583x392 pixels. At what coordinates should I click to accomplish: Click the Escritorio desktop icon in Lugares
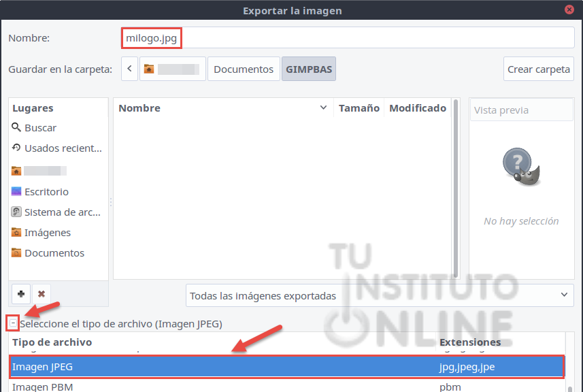16,191
